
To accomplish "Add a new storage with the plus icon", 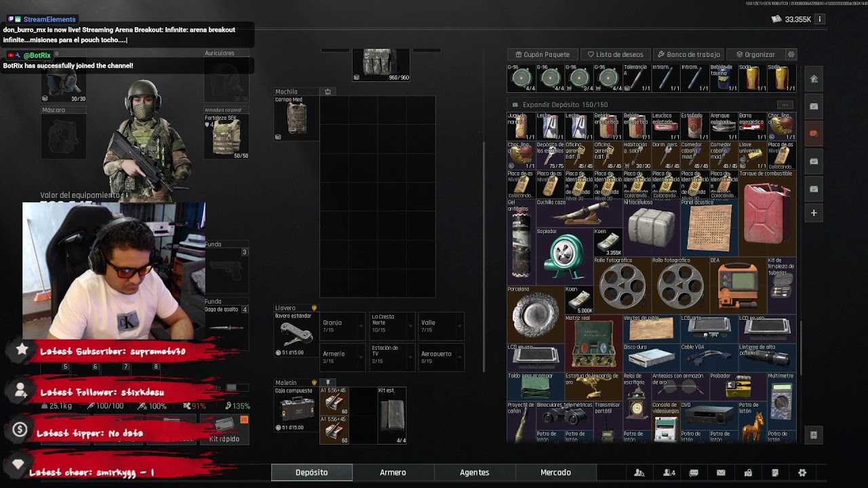I will point(814,213).
